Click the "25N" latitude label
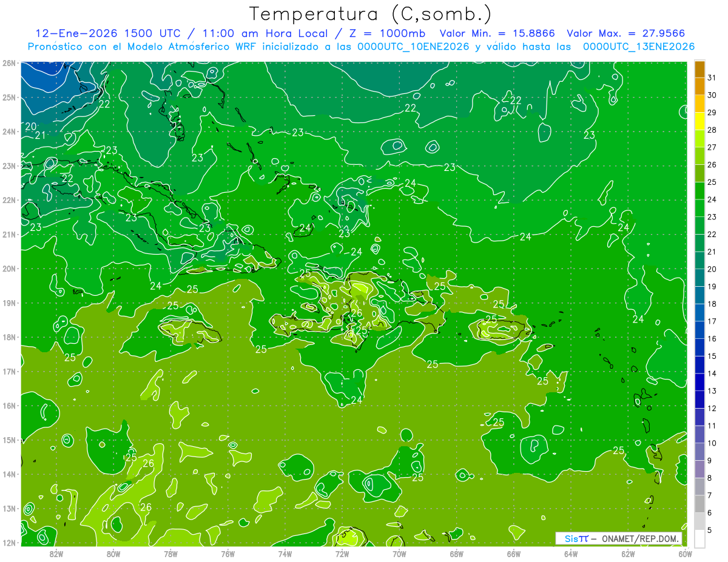The height and width of the screenshot is (562, 728). tap(8, 98)
